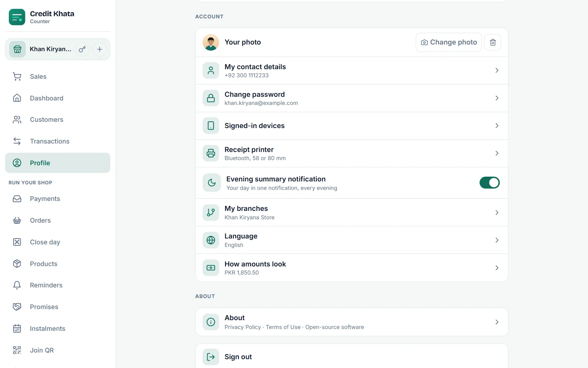
Task: Toggle the Evening summary notification switch
Action: point(490,183)
